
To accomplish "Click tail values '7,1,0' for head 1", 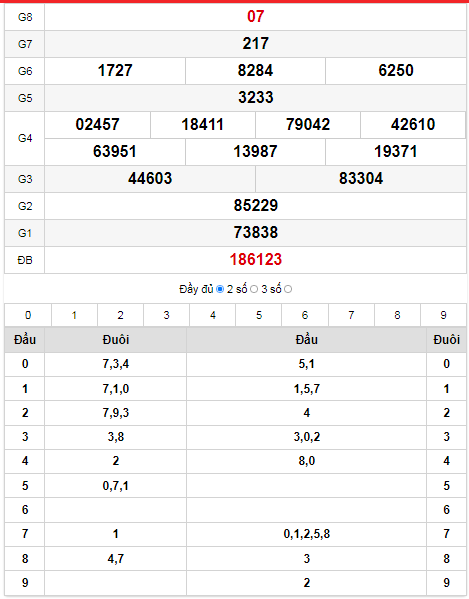I will (x=116, y=389).
